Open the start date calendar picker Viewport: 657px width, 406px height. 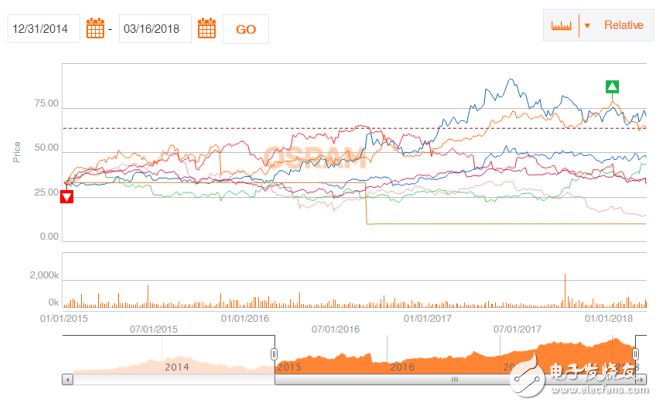point(95,29)
